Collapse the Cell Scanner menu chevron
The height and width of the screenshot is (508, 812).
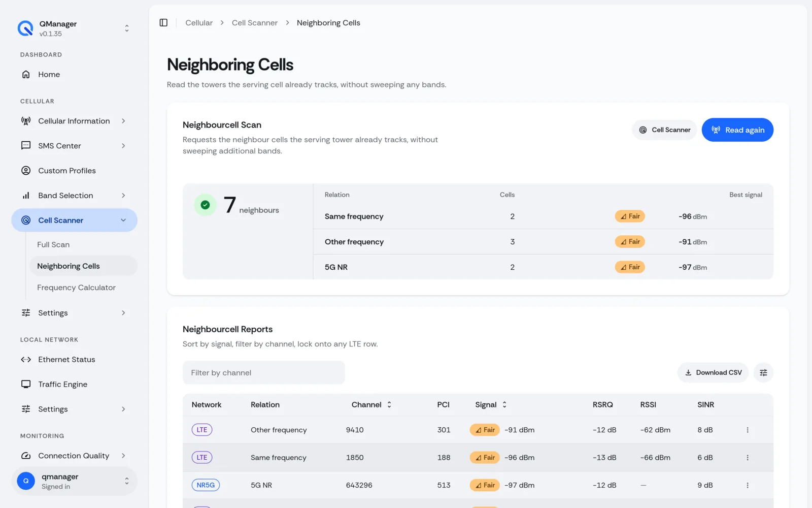[x=123, y=220]
